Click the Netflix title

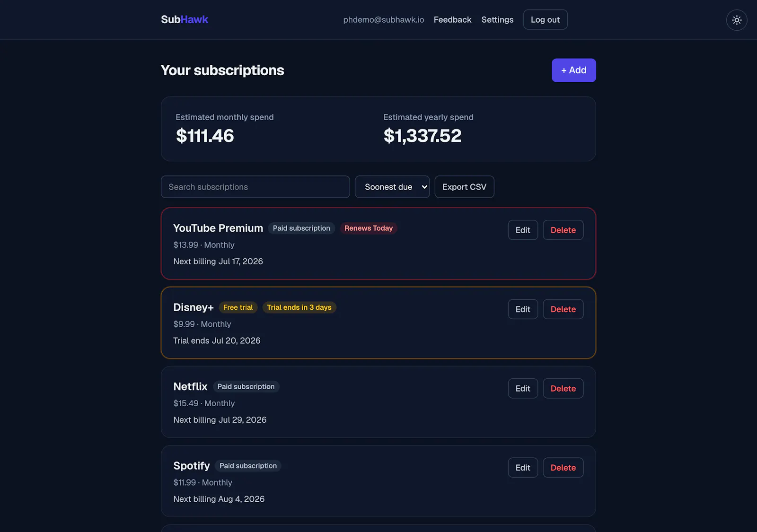[x=190, y=386]
